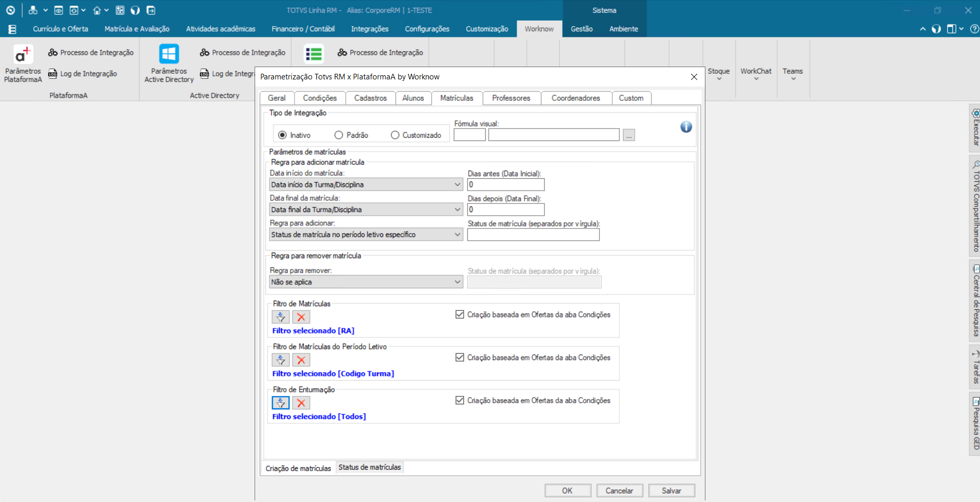The width and height of the screenshot is (980, 502).
Task: Expand Data início da matrícula dropdown
Action: [457, 184]
